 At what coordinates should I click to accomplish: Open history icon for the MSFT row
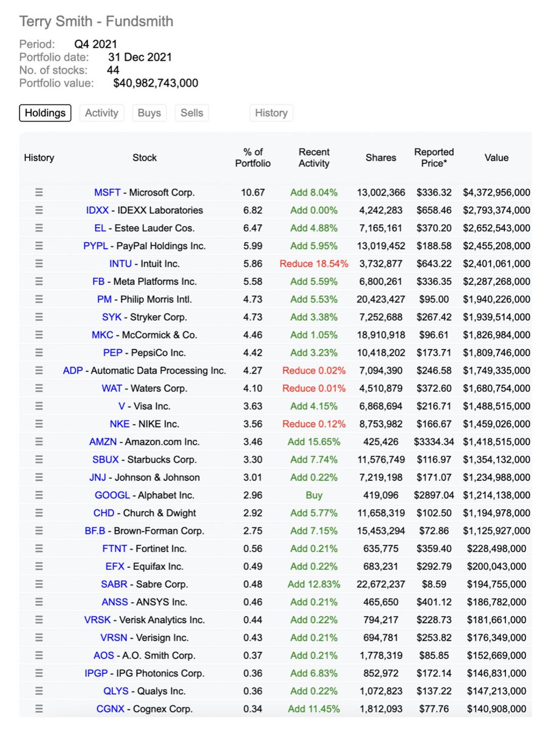tap(39, 193)
